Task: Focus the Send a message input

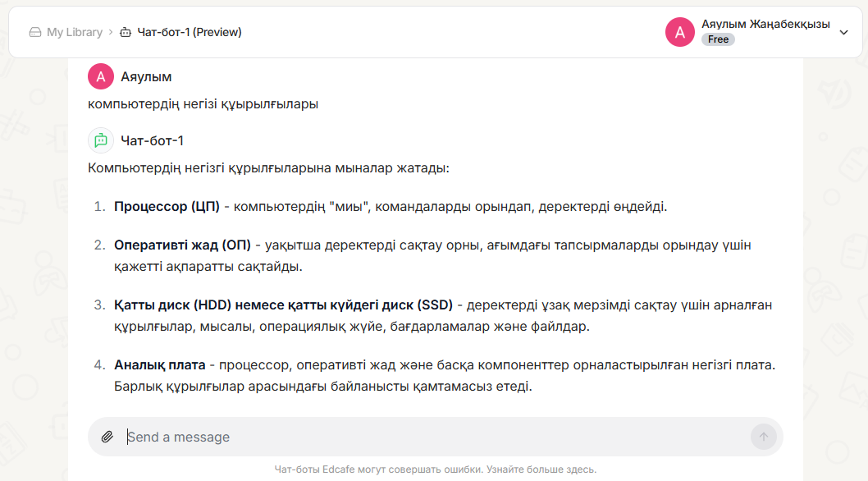Action: (x=435, y=437)
